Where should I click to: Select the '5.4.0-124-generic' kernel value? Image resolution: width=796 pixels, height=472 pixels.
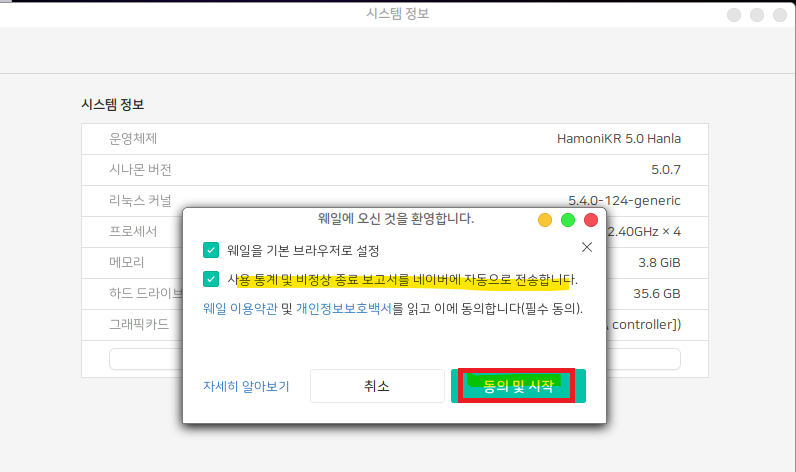[x=624, y=200]
